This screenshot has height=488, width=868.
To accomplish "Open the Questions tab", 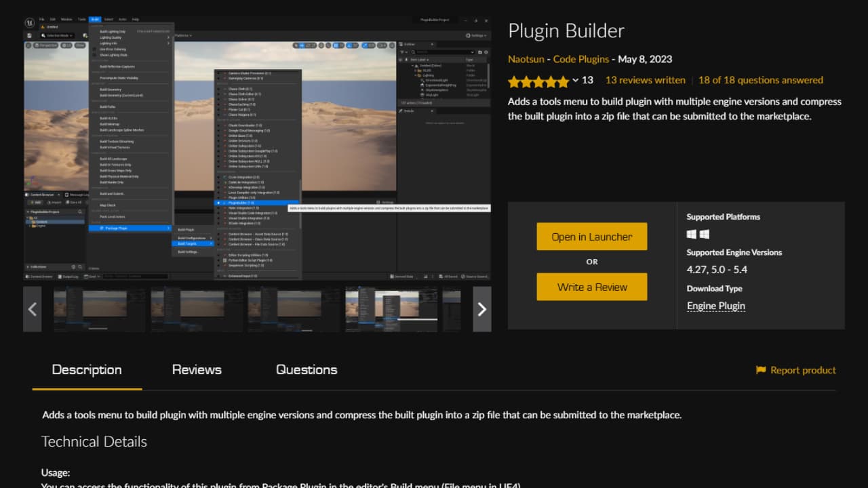I will (306, 369).
